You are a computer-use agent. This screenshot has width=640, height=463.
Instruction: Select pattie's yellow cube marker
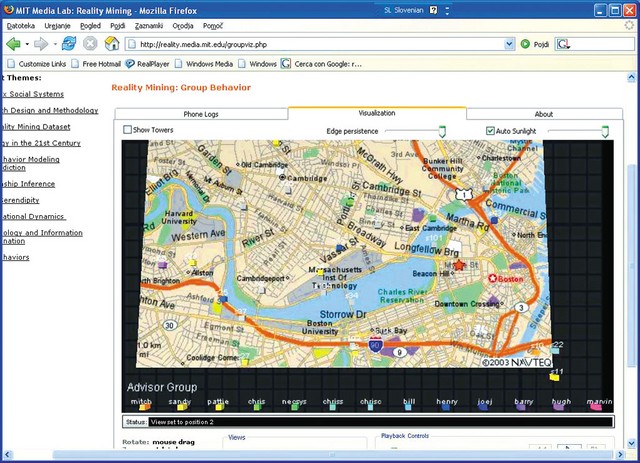pyautogui.click(x=220, y=407)
